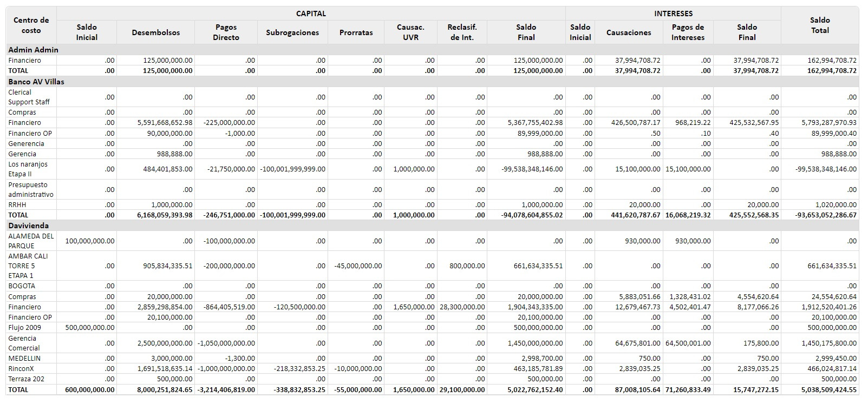Click AMBAR CALI TORRE 5 ETAPA 1 label
The height and width of the screenshot is (404, 868).
point(28,266)
